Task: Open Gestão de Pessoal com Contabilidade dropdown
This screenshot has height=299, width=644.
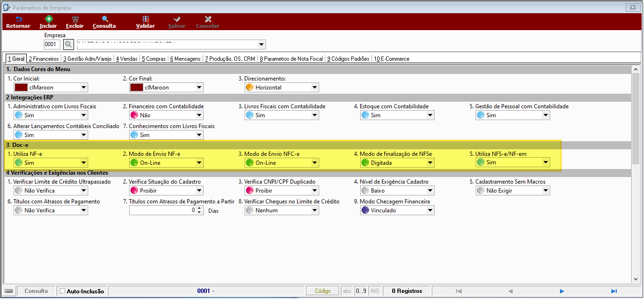Action: (545, 115)
